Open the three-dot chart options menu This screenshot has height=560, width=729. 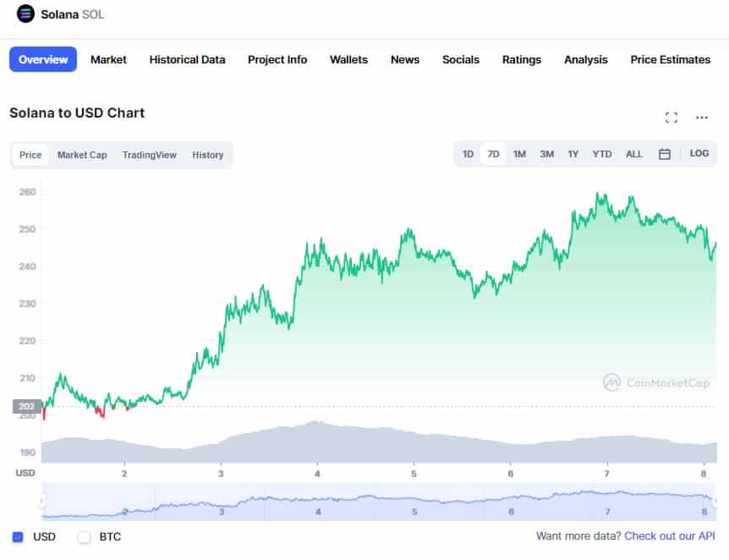(x=702, y=118)
